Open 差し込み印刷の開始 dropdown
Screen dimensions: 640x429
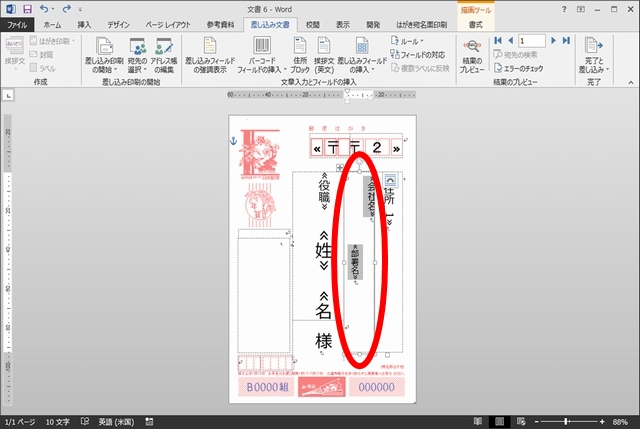[x=104, y=55]
